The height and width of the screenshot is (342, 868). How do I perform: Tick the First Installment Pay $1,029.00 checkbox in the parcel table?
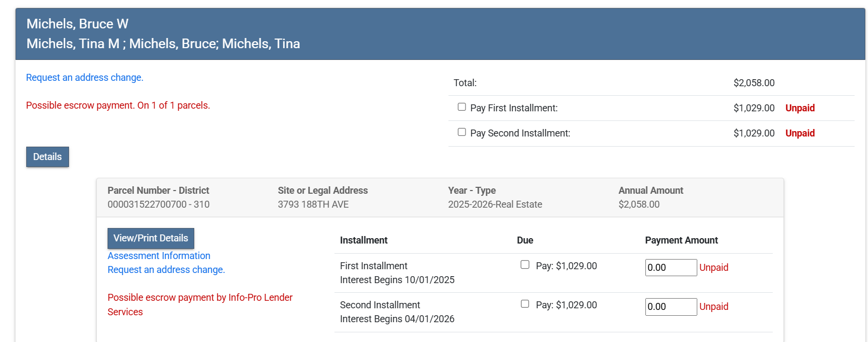[x=525, y=265]
